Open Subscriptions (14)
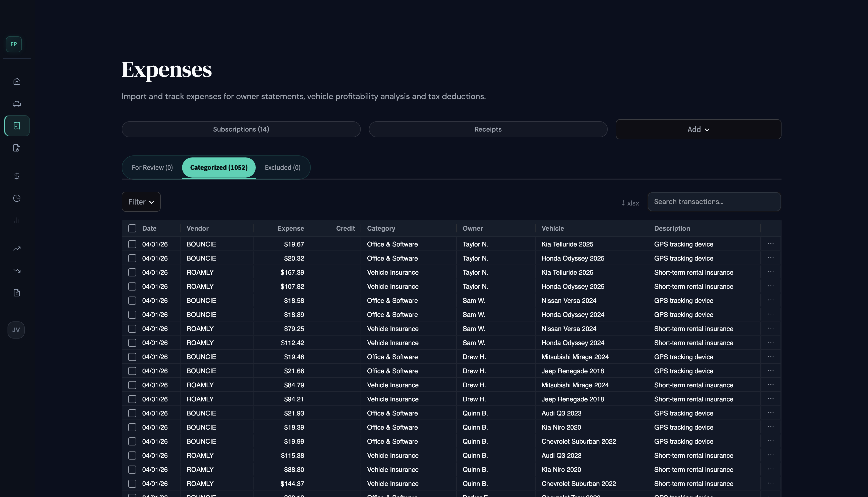The height and width of the screenshot is (497, 868). point(241,129)
